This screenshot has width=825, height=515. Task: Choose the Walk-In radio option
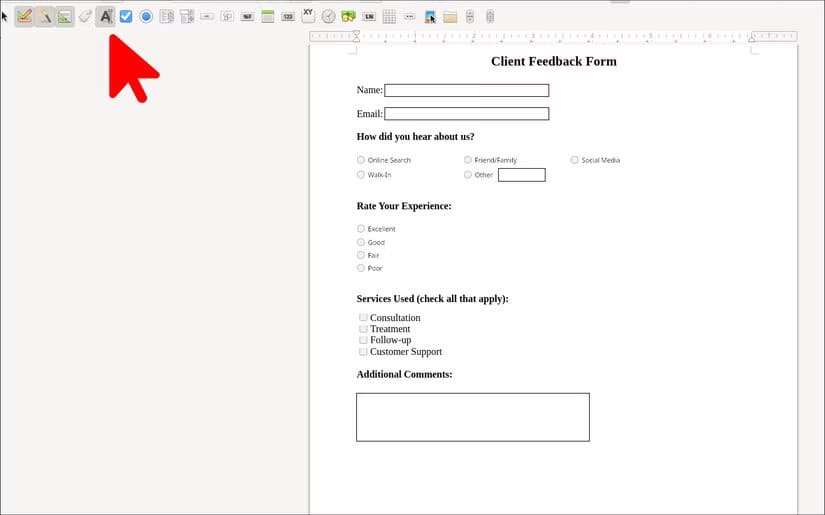(x=360, y=175)
